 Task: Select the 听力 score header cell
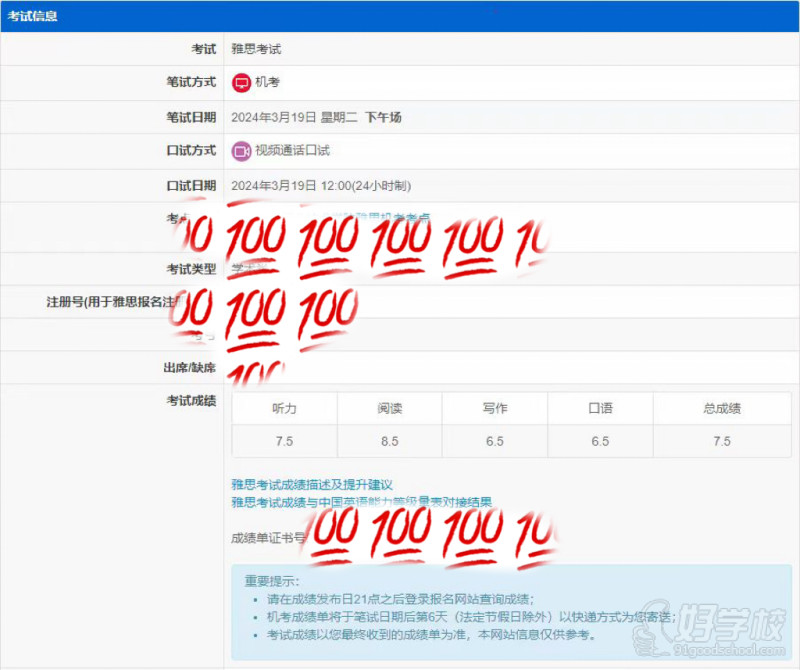coord(284,408)
